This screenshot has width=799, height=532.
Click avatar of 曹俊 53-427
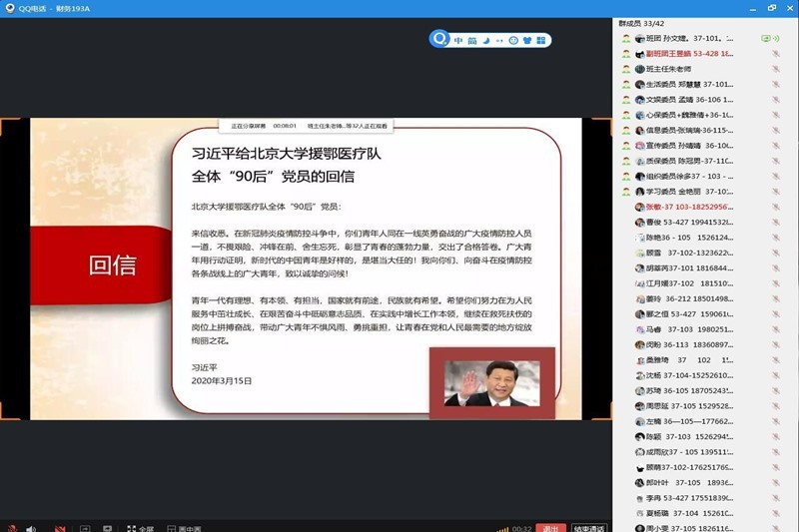click(640, 222)
